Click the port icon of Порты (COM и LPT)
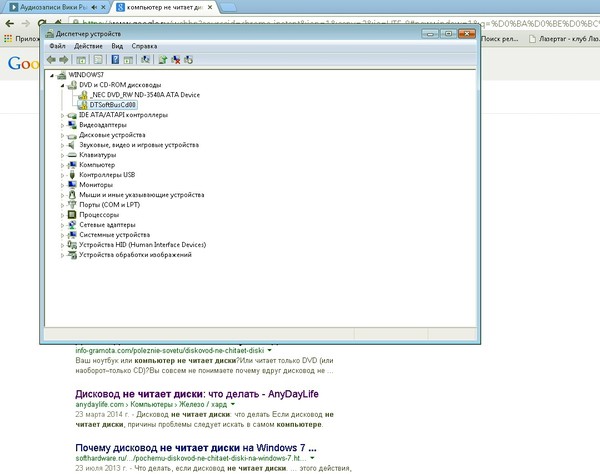 point(72,205)
